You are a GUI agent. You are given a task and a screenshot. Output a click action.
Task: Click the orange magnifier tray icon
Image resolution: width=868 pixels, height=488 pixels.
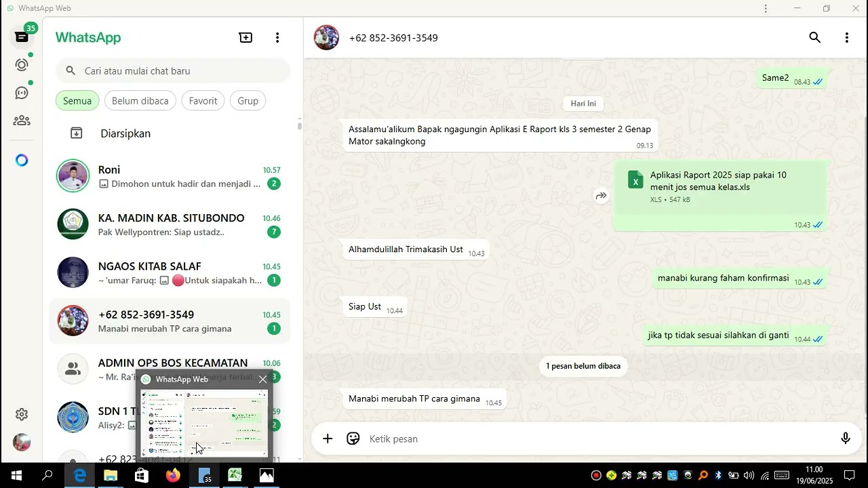[703, 475]
